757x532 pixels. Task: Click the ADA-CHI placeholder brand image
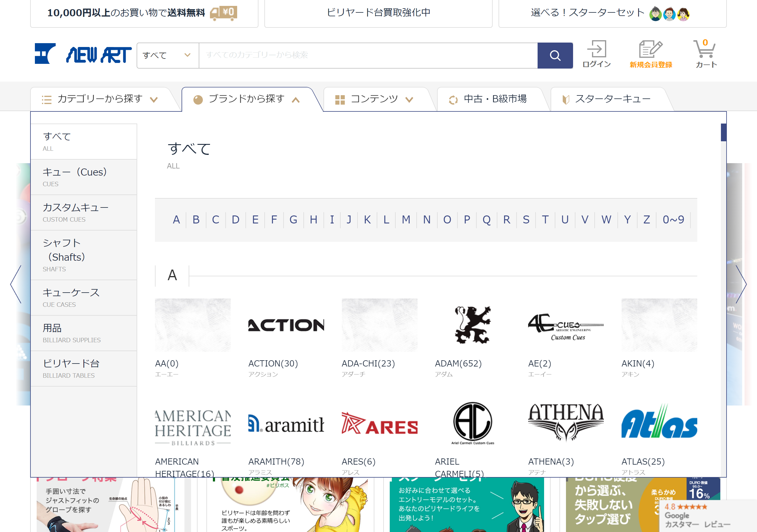coord(379,325)
